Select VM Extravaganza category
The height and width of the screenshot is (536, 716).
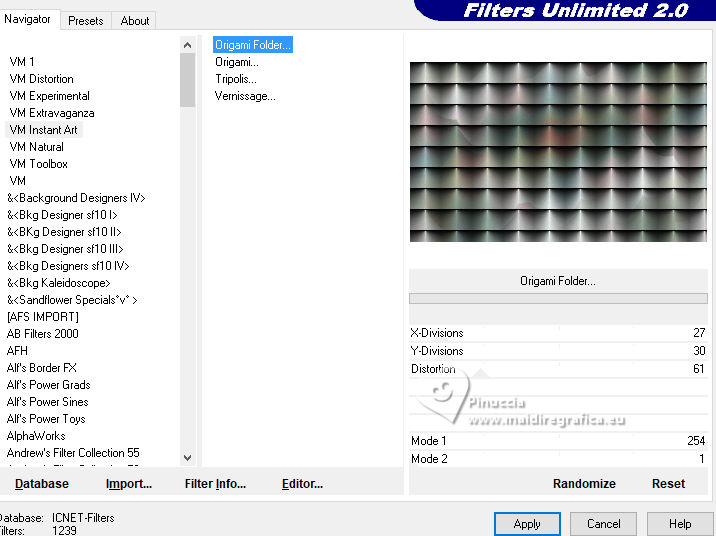(52, 113)
